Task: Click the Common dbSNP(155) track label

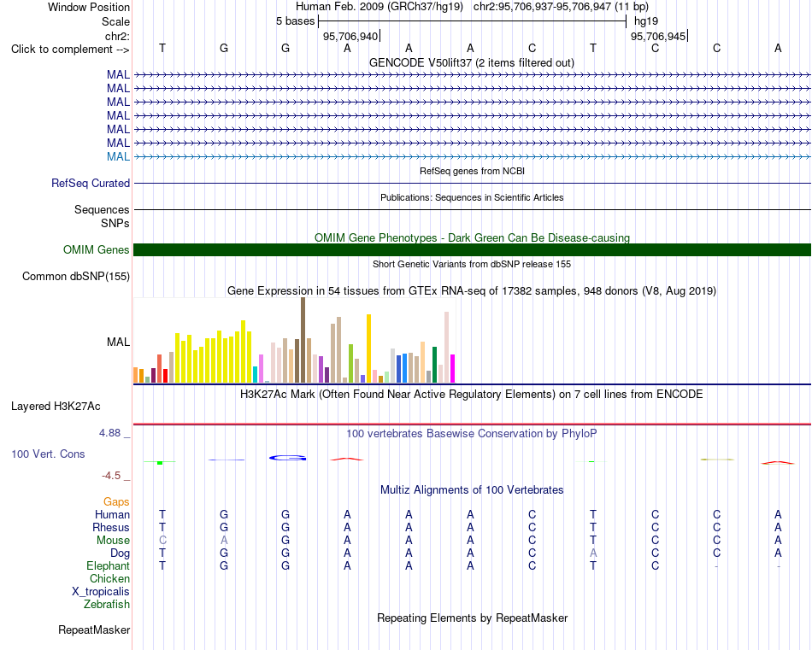Action: 75,277
